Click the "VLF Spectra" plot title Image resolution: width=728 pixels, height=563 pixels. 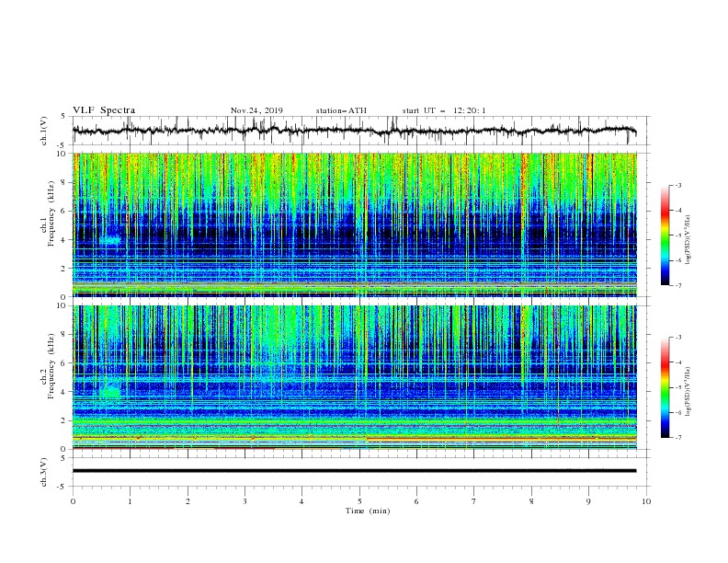[104, 110]
